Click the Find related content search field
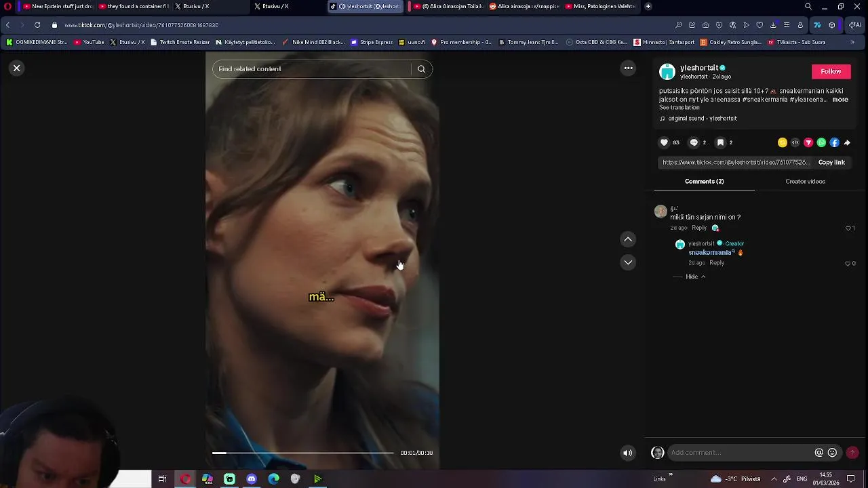Screen dimensions: 868x488 coord(312,68)
